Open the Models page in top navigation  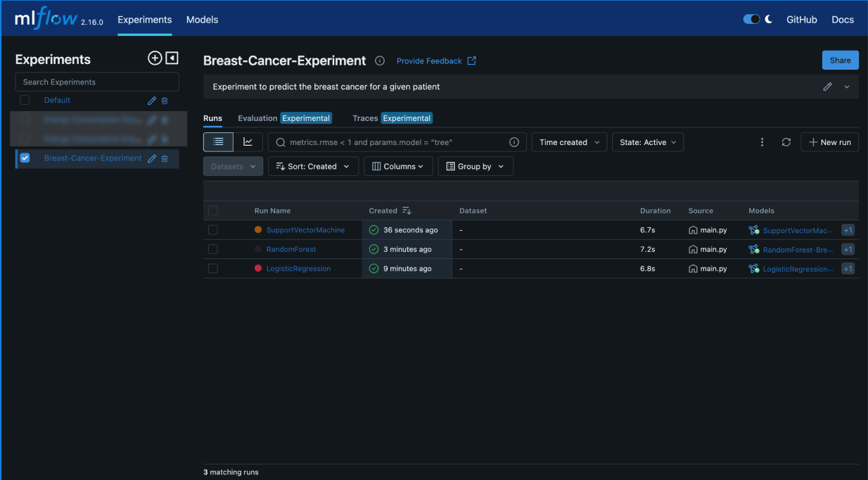point(202,20)
